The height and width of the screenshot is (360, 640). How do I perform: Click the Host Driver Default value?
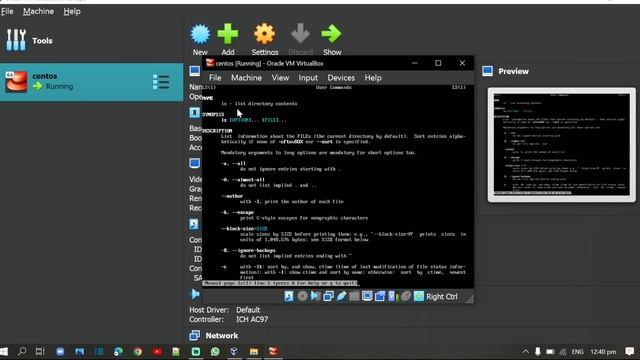[x=248, y=310]
